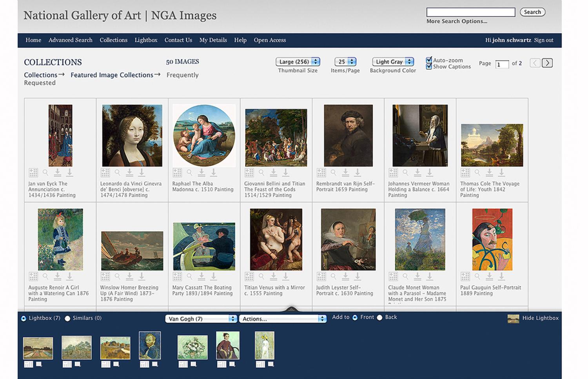Toggle the Auto-zoom checkbox
Image resolution: width=588 pixels, height=379 pixels.
429,60
